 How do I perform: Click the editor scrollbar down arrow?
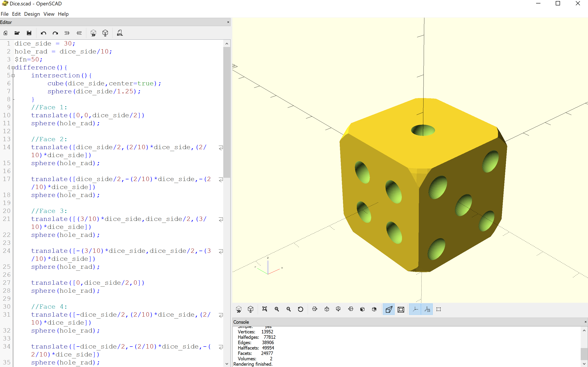coord(227,364)
